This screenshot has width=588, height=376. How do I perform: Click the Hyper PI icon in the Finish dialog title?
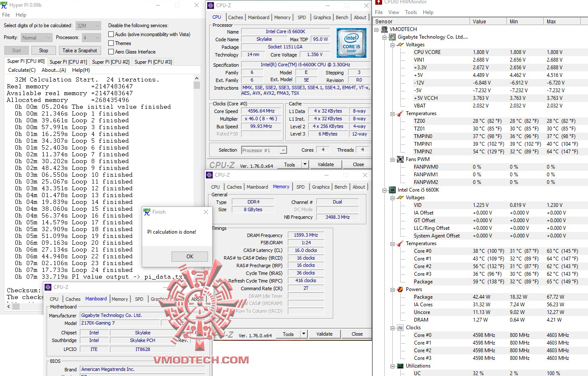pyautogui.click(x=147, y=212)
